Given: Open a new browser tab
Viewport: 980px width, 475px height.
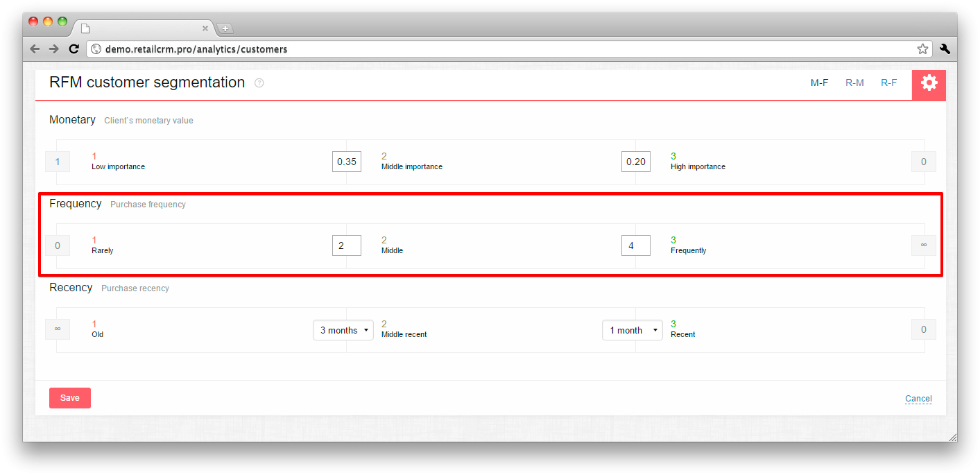Looking at the screenshot, I should coord(225,28).
